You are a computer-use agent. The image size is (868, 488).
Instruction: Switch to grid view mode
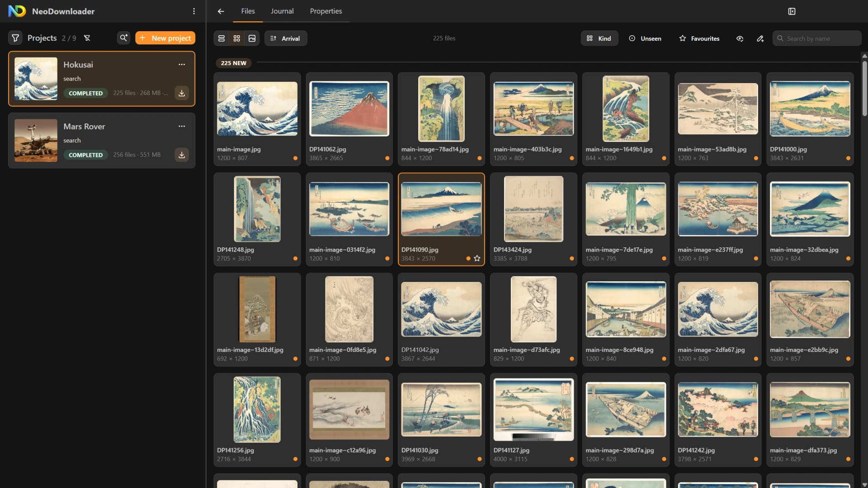tap(236, 38)
